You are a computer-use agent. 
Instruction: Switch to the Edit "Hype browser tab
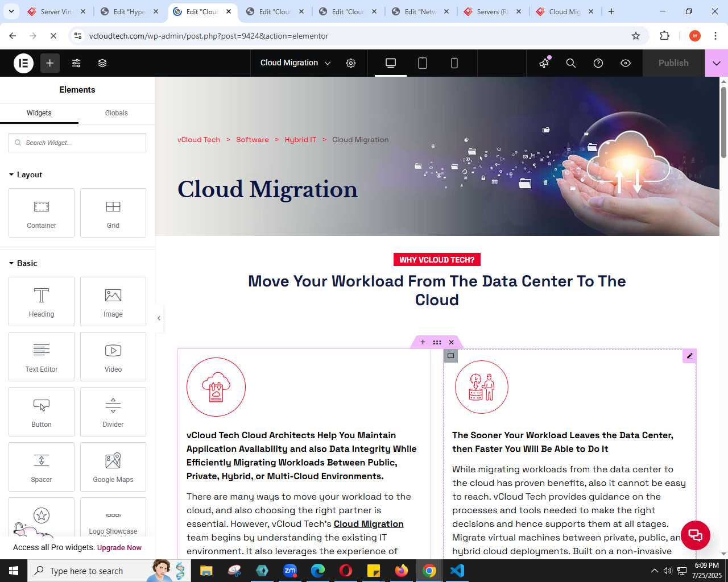[130, 11]
